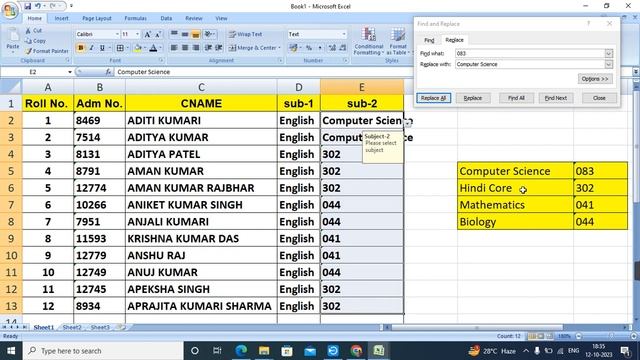Apply comma style

(x=320, y=48)
